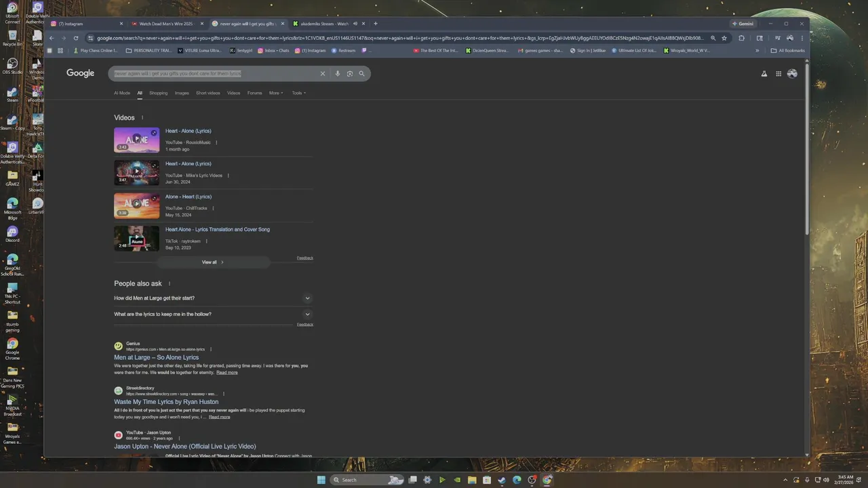Switch to the Short videos tab

(208, 93)
